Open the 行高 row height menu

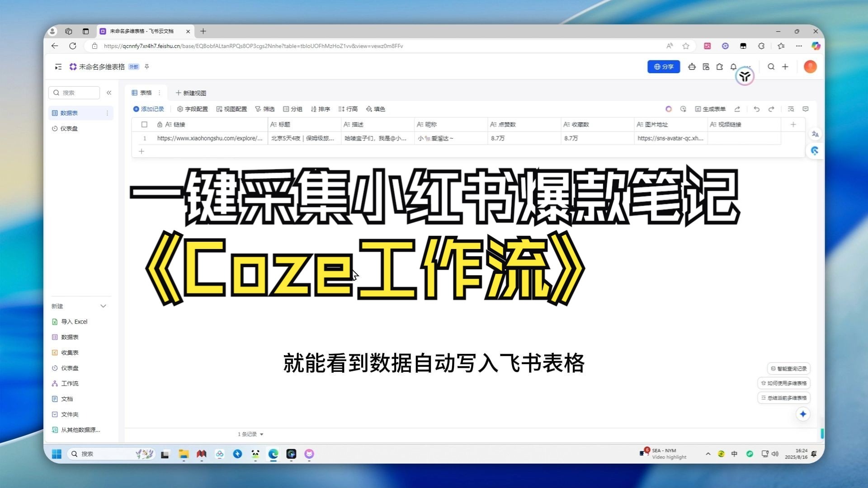[x=348, y=109]
